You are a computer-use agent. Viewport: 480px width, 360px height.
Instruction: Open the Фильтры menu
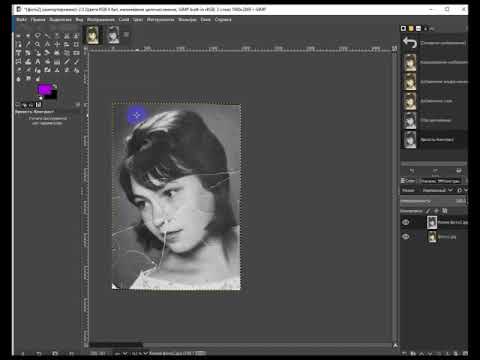tap(187, 20)
